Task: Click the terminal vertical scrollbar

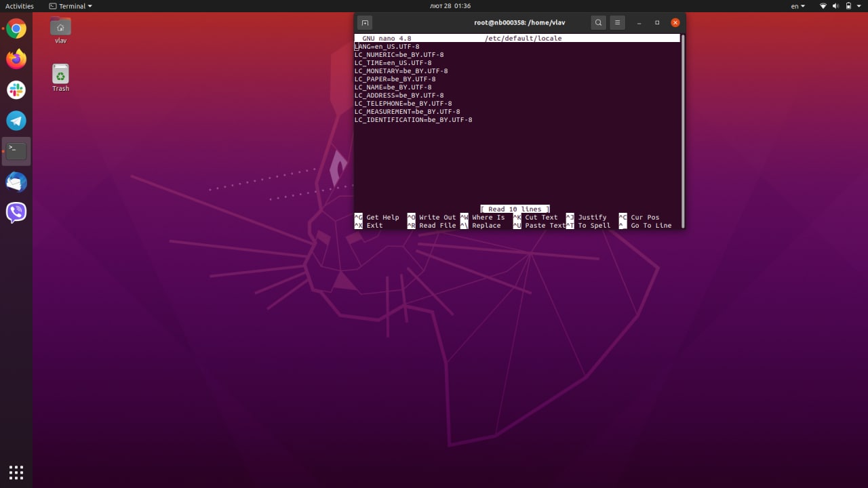Action: coord(682,131)
